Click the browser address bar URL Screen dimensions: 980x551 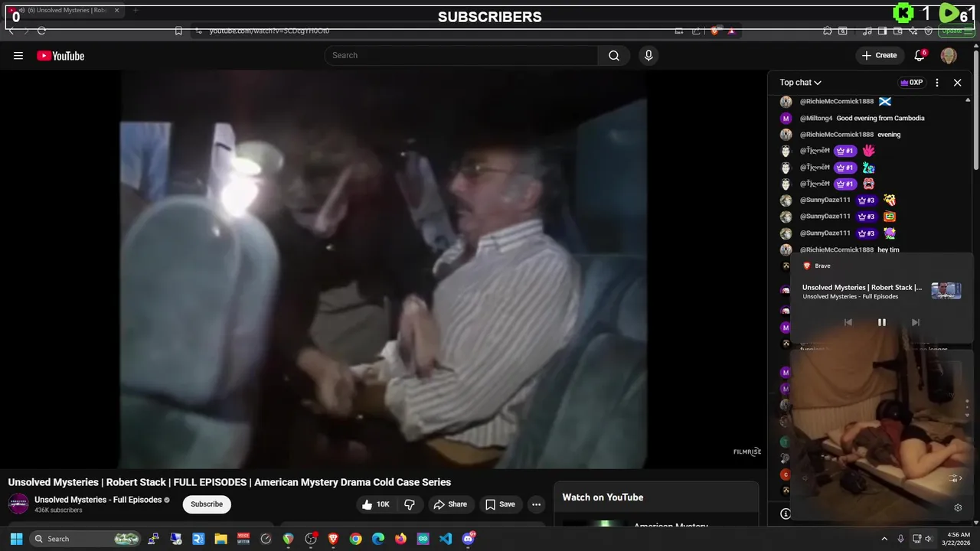point(269,31)
